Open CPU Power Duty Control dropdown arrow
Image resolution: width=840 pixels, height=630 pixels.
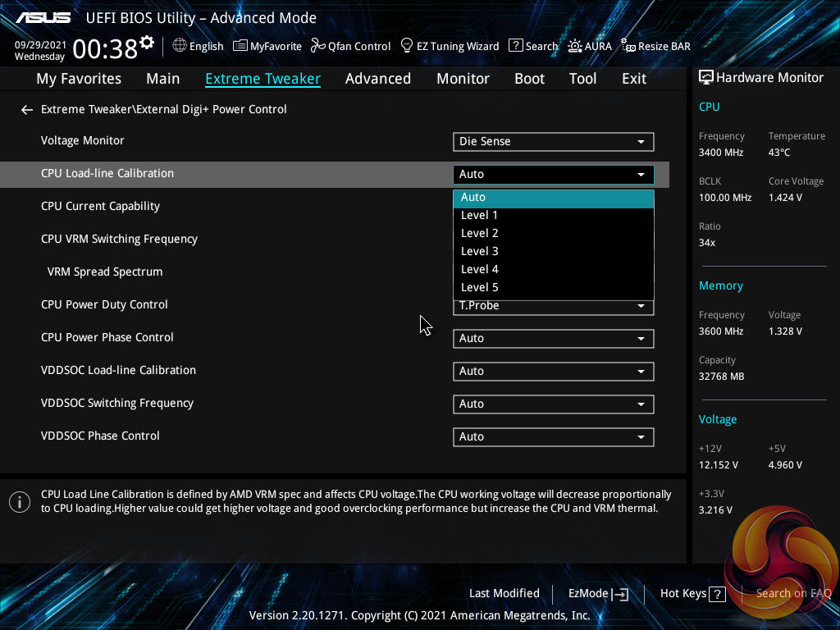coord(641,306)
